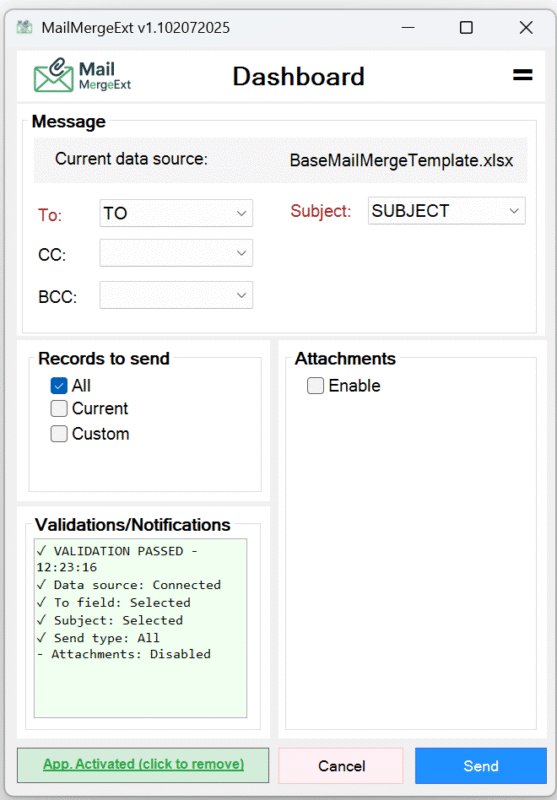Click the app icon in title bar
The image size is (557, 800).
point(24,27)
